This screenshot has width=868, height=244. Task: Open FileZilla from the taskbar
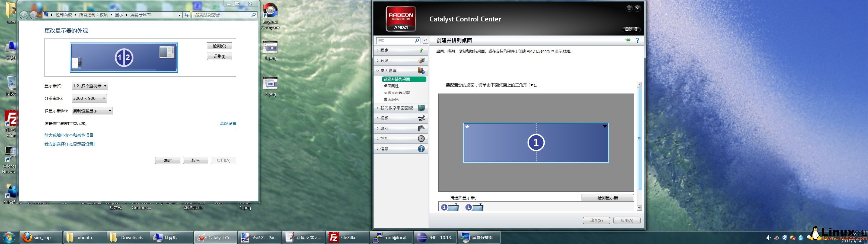pyautogui.click(x=347, y=237)
